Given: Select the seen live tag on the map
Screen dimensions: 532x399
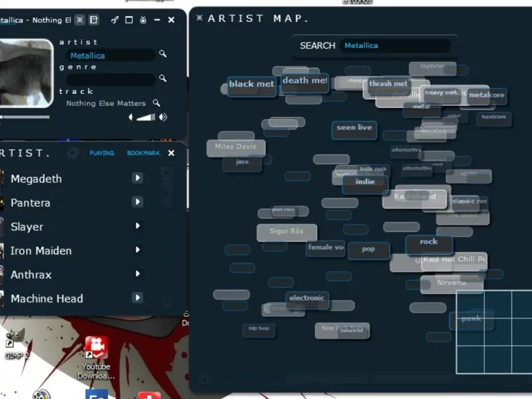Looking at the screenshot, I should pos(354,130).
